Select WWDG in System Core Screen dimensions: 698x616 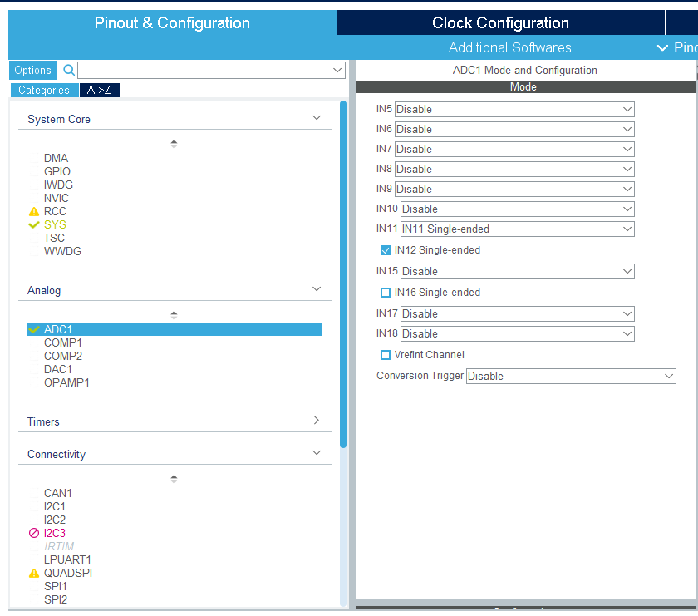[x=62, y=252]
